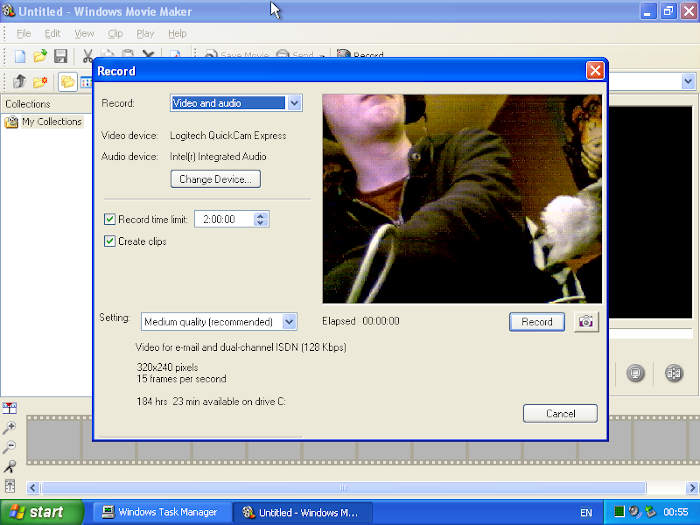The width and height of the screenshot is (700, 525).
Task: Toggle the Record time limit checkbox
Action: (x=110, y=219)
